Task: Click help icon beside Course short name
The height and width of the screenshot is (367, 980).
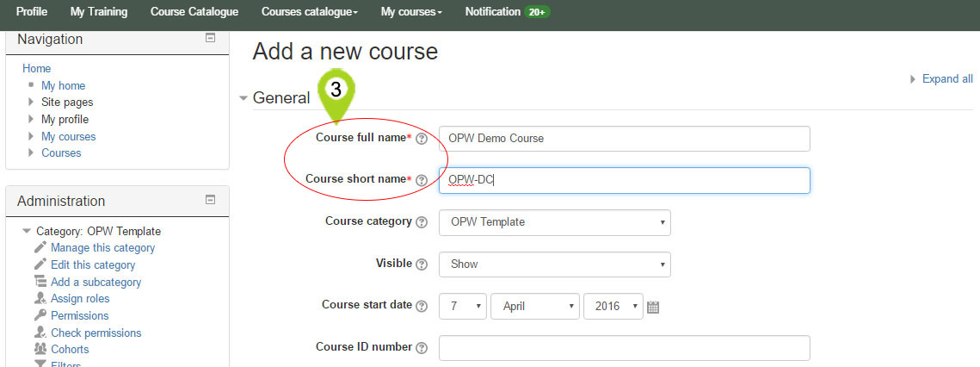Action: [422, 180]
